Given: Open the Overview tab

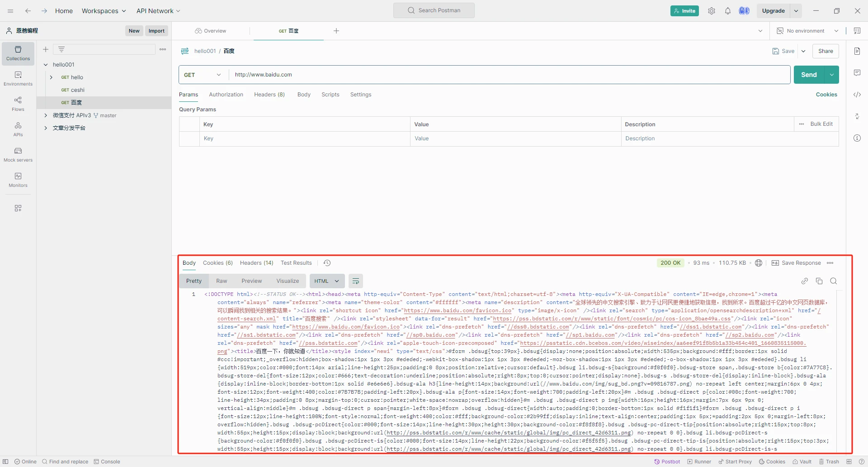Looking at the screenshot, I should 211,31.
